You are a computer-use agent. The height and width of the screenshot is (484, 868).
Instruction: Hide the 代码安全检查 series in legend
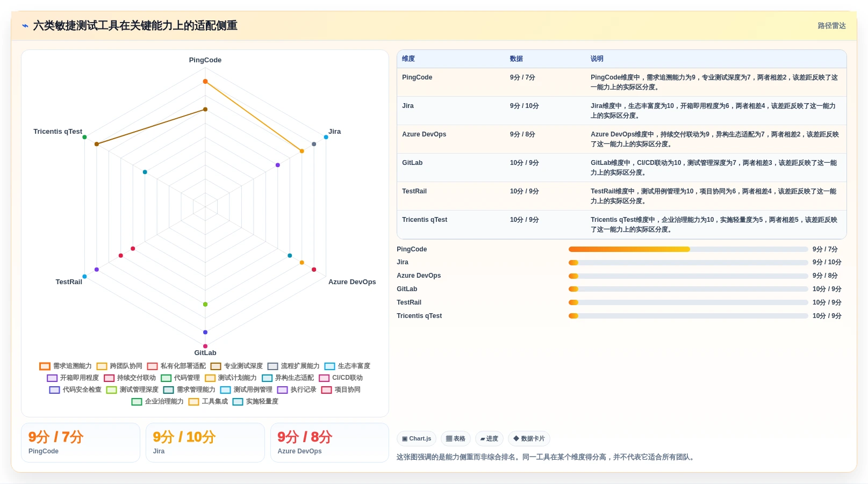[75, 389]
